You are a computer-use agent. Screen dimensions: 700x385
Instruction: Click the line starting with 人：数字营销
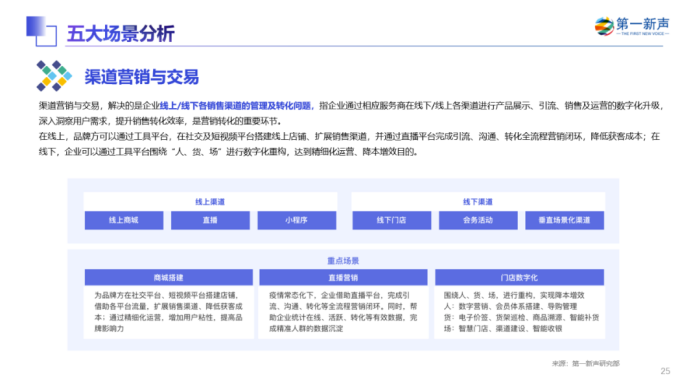510,306
